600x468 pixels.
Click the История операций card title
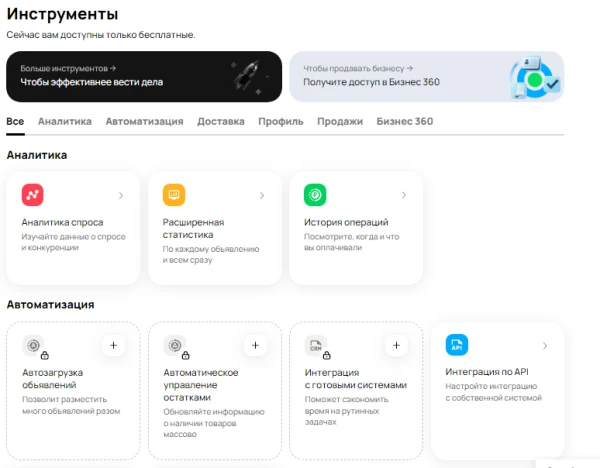click(346, 222)
